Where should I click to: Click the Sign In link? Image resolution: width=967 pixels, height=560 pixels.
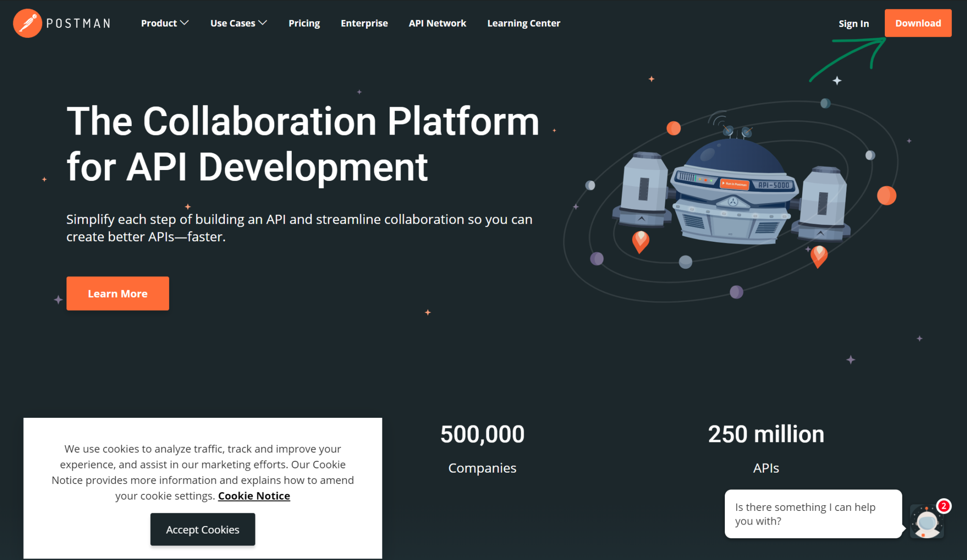[x=854, y=24]
